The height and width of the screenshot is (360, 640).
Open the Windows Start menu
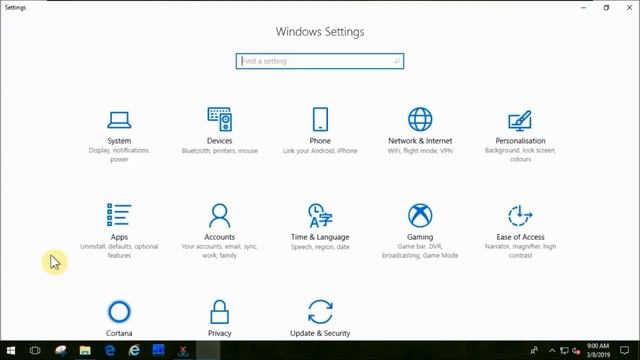point(11,350)
